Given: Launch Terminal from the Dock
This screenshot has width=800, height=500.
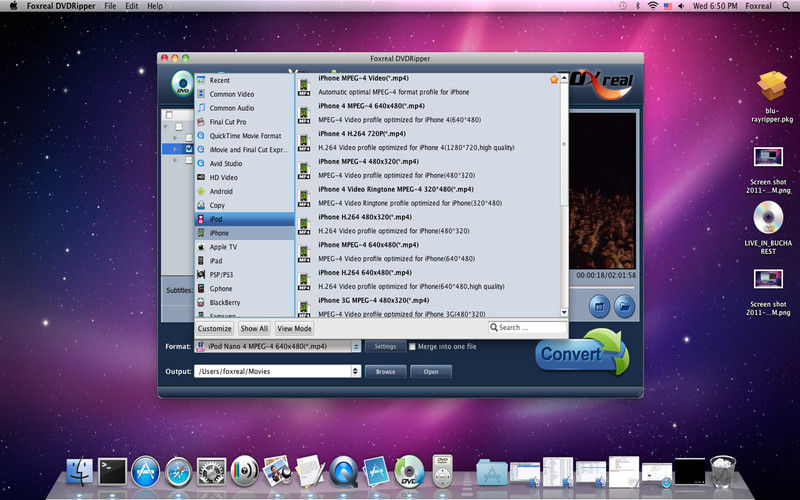Looking at the screenshot, I should click(x=112, y=471).
